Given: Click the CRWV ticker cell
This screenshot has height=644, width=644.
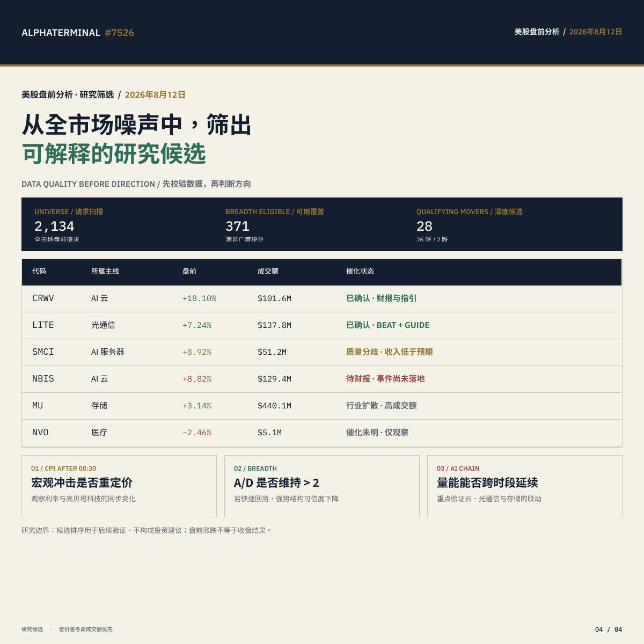Looking at the screenshot, I should pos(43,298).
